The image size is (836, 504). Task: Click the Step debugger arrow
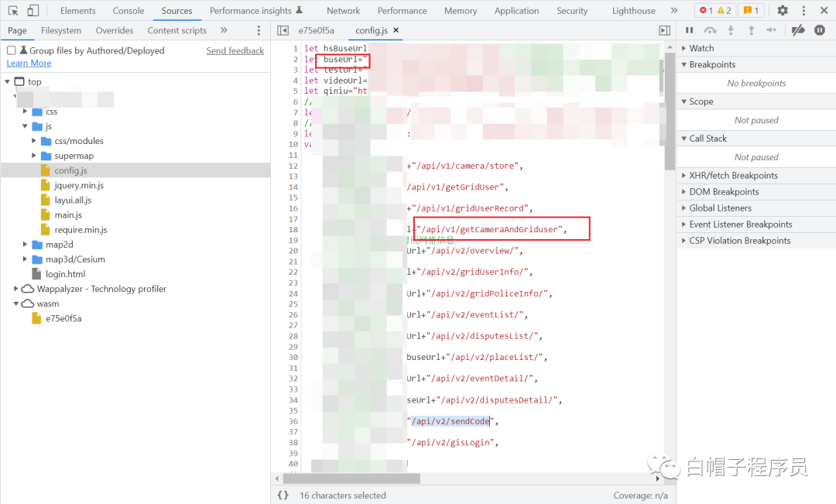772,30
